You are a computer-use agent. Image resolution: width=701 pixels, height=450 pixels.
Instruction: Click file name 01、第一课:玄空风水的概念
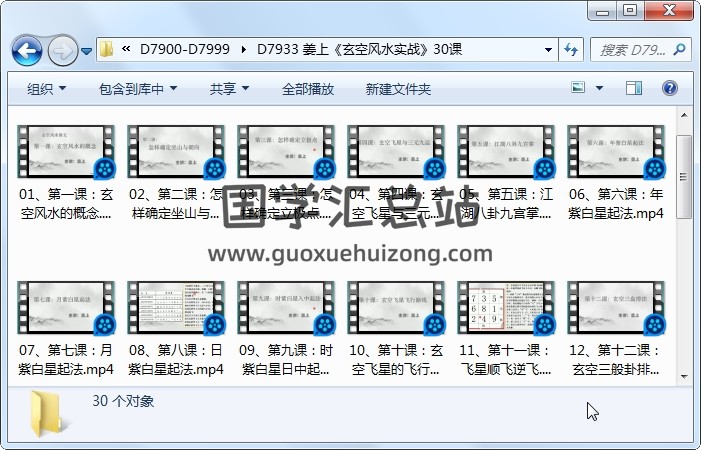(66, 204)
